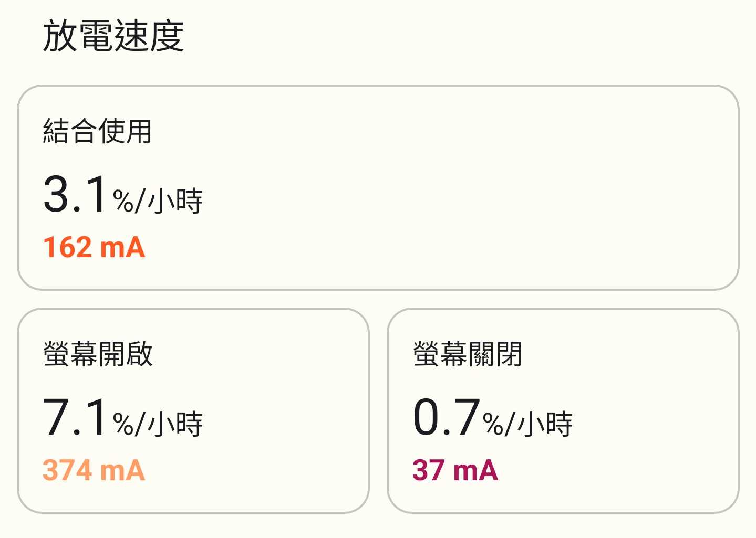Viewport: 756px width, 538px height.
Task: Click gap between 螢幕開啟 and 螢幕關閉 cards
Action: 378,410
